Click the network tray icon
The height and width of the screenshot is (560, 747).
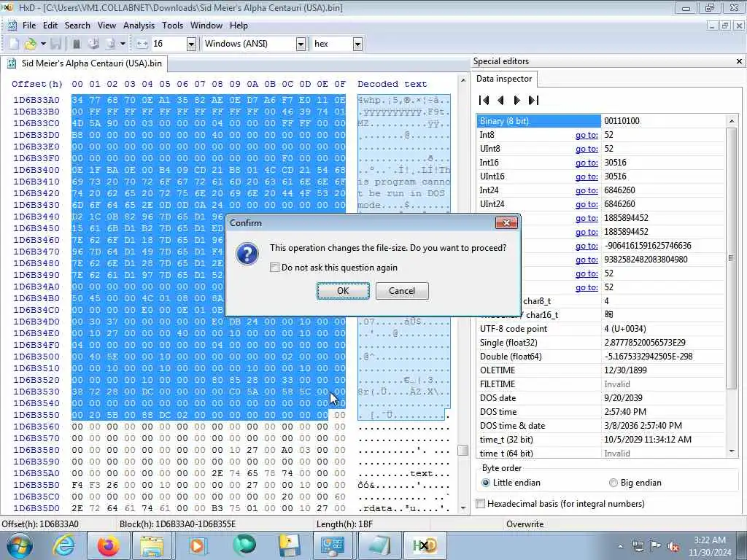pyautogui.click(x=638, y=547)
